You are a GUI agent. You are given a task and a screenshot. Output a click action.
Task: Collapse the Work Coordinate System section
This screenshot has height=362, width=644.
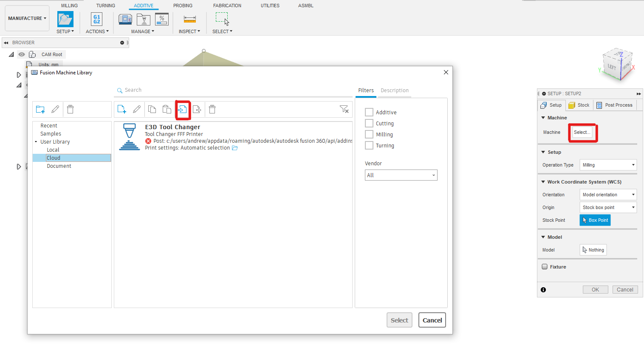[543, 182]
